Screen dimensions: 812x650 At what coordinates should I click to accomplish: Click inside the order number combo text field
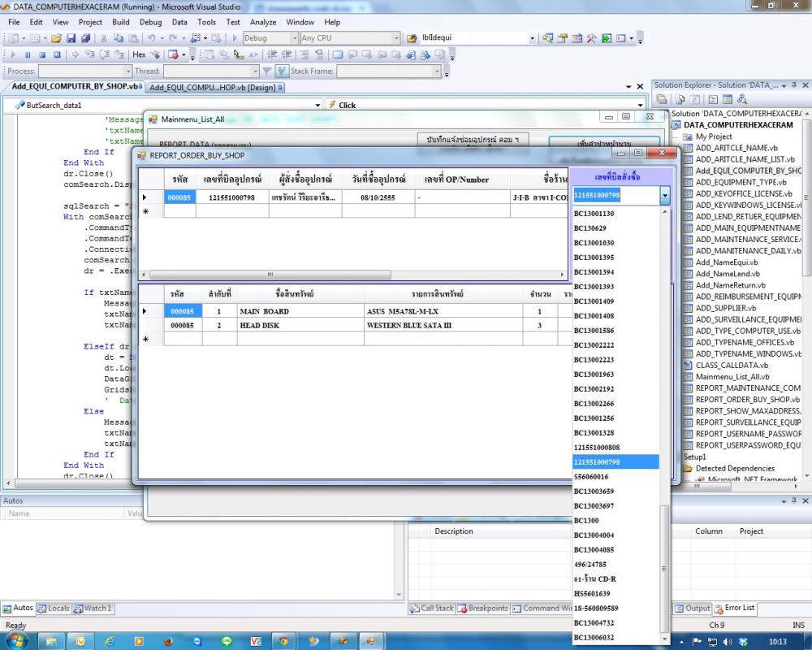point(615,196)
